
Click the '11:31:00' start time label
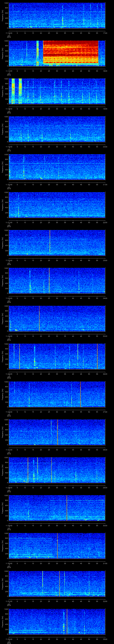[x=9, y=601]
